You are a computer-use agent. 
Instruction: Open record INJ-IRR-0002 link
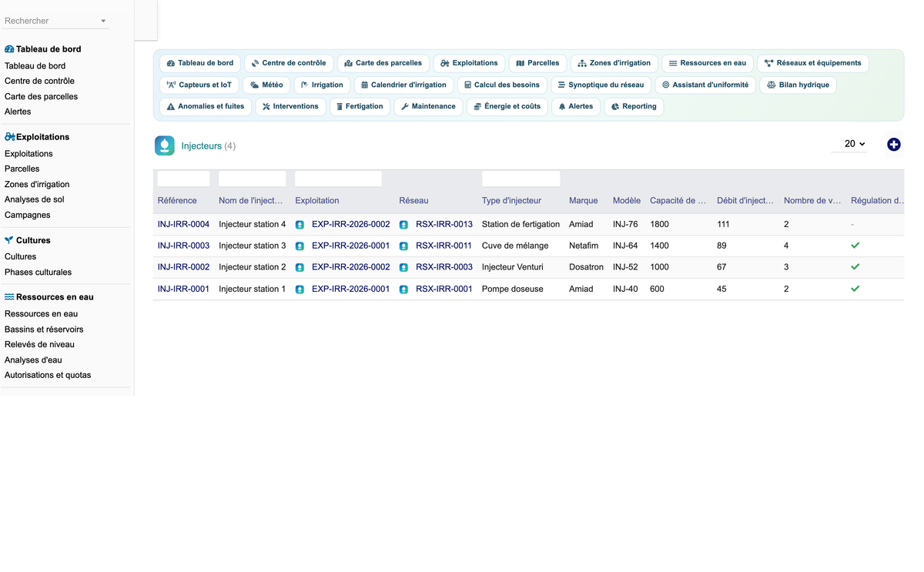pos(183,268)
